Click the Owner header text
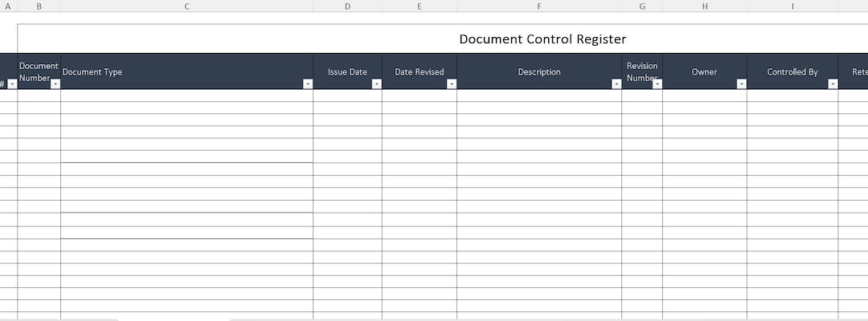This screenshot has width=868, height=321. tap(704, 72)
